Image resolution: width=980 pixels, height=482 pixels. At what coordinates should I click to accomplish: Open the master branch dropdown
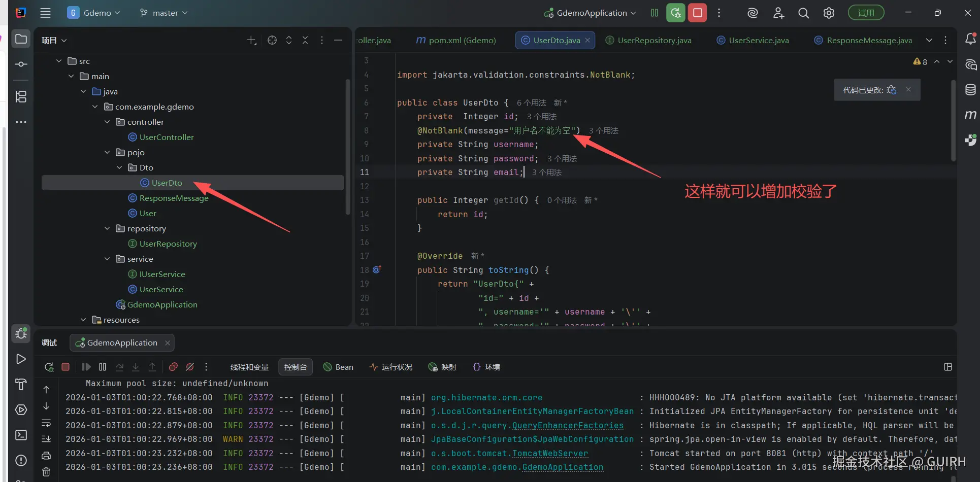(164, 13)
